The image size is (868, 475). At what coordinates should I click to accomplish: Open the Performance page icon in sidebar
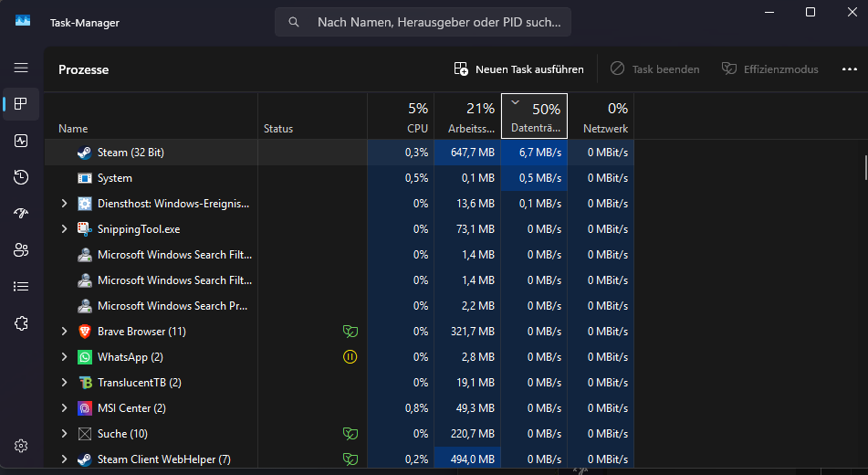tap(21, 141)
